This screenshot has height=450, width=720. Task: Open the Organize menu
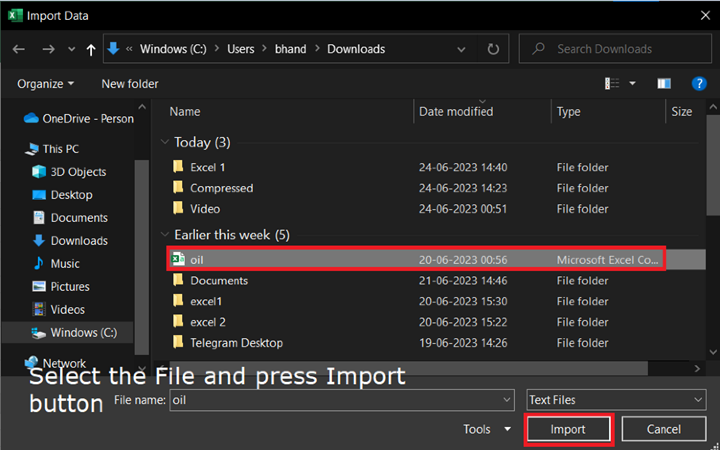pyautogui.click(x=46, y=84)
